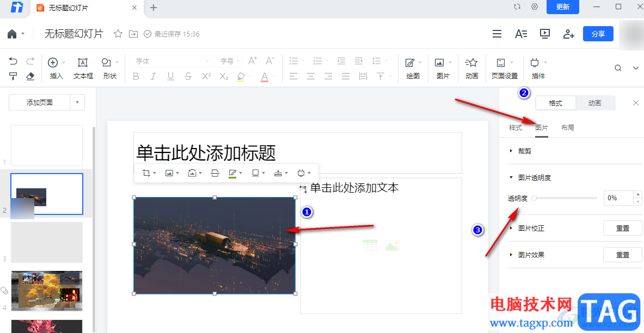This screenshot has width=644, height=333.
Task: Select the format painter tool
Action: coord(13,76)
